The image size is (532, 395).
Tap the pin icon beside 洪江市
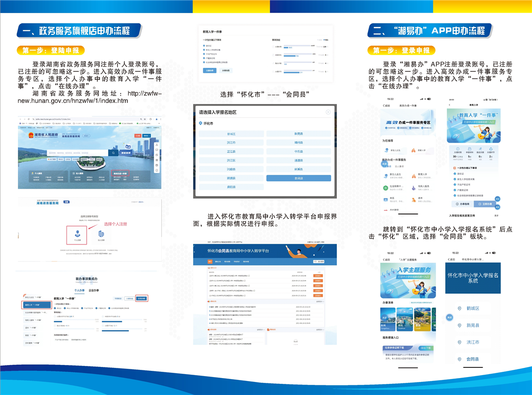pos(459,342)
